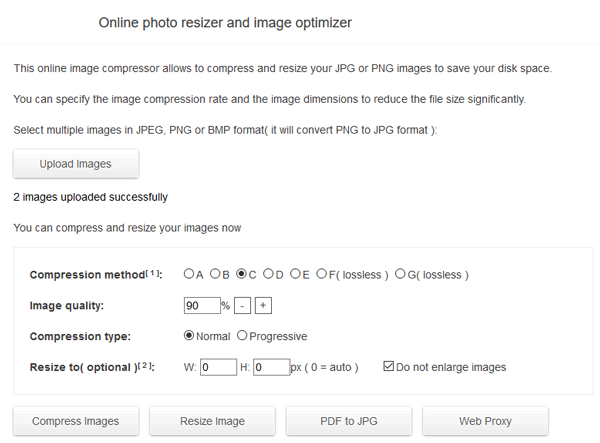This screenshot has width=600, height=443.
Task: Choose lossless compression method G
Action: (401, 274)
